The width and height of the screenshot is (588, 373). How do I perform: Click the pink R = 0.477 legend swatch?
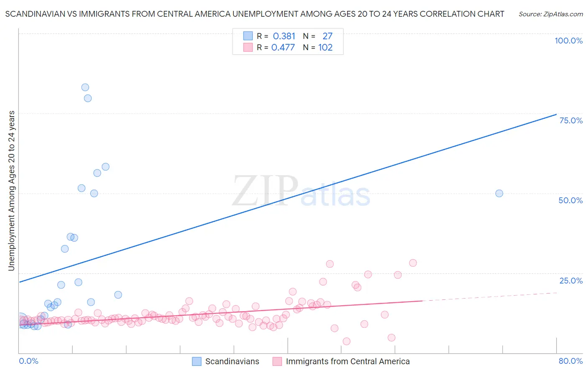pos(248,47)
